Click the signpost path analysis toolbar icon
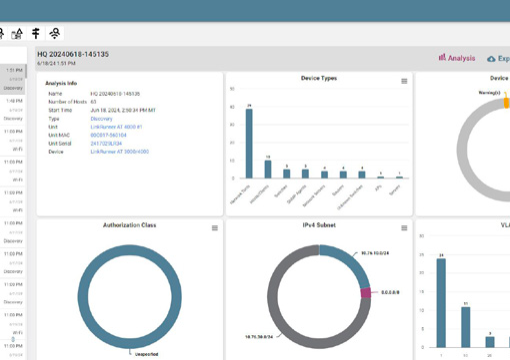510x360 pixels. [x=36, y=33]
